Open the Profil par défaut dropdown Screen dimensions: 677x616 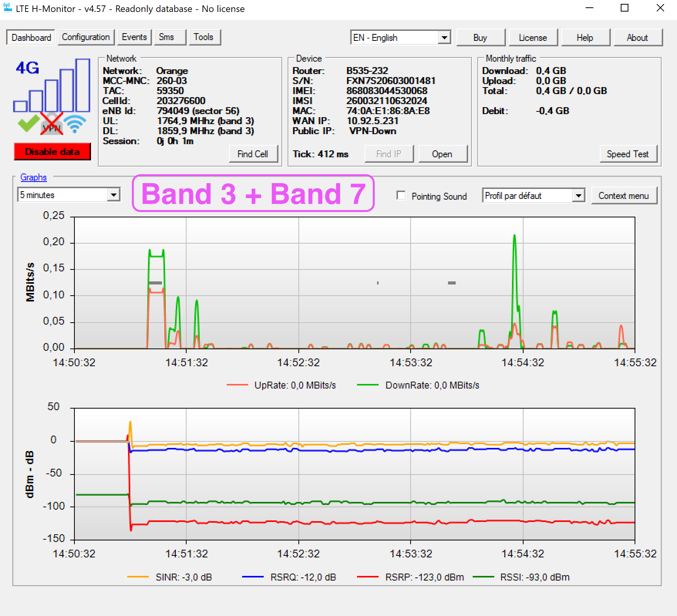pos(534,195)
